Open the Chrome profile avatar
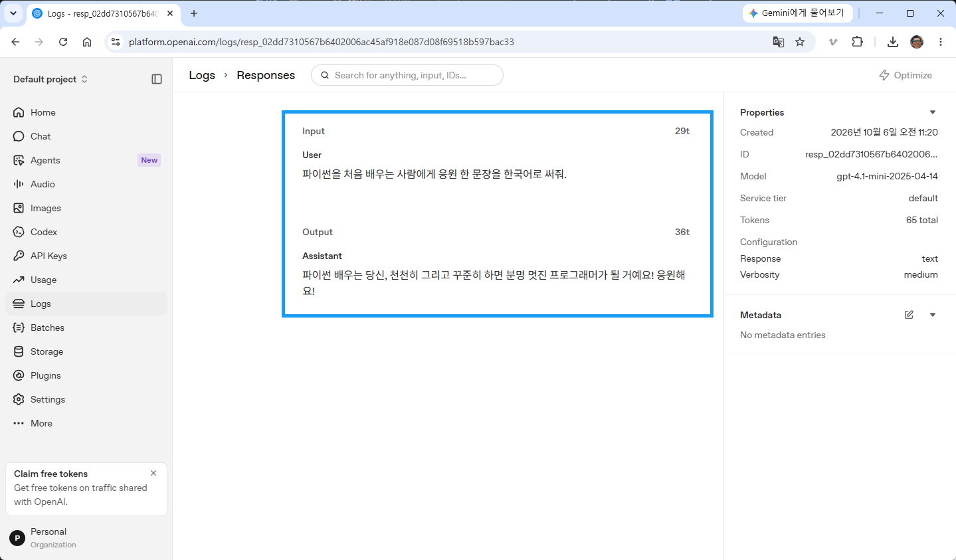 [x=917, y=42]
